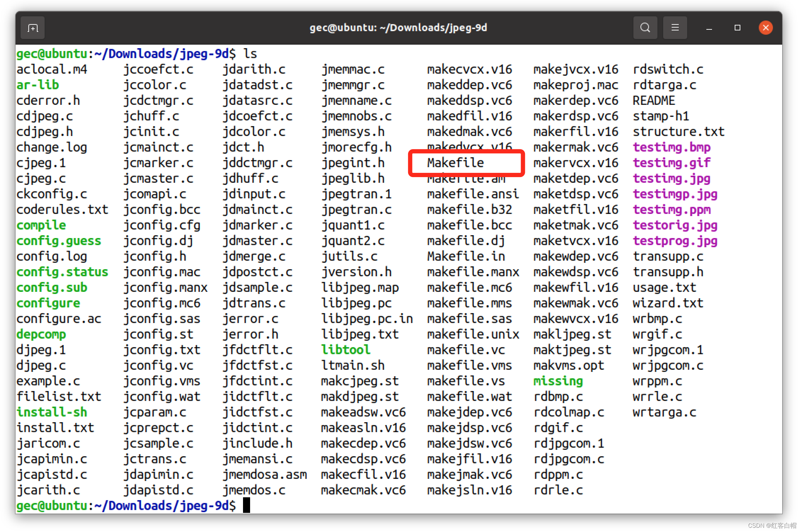Viewport: 802px width, 532px height.
Task: Click the testimg.gif file name
Action: click(672, 163)
